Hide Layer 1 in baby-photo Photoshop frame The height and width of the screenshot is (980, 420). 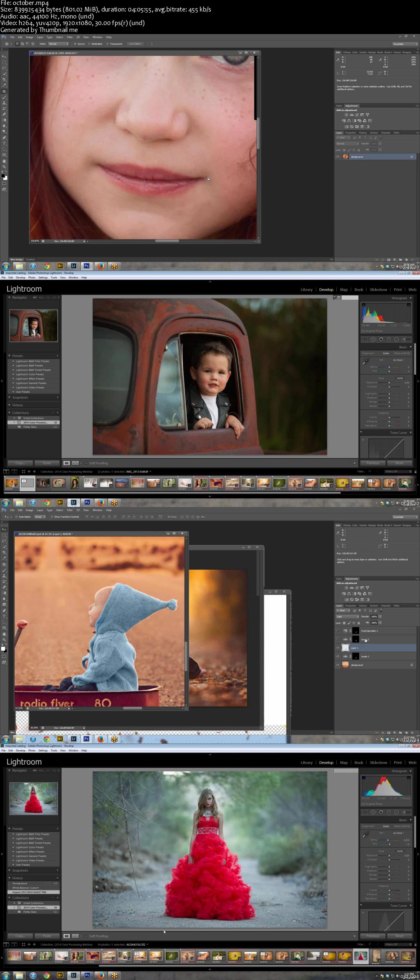[338, 647]
